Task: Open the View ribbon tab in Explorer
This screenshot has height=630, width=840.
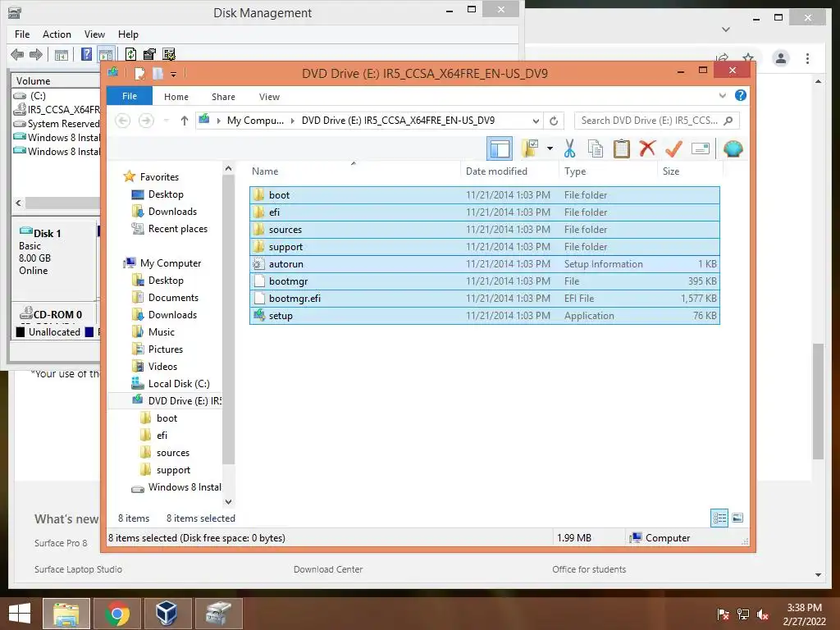Action: pyautogui.click(x=269, y=97)
